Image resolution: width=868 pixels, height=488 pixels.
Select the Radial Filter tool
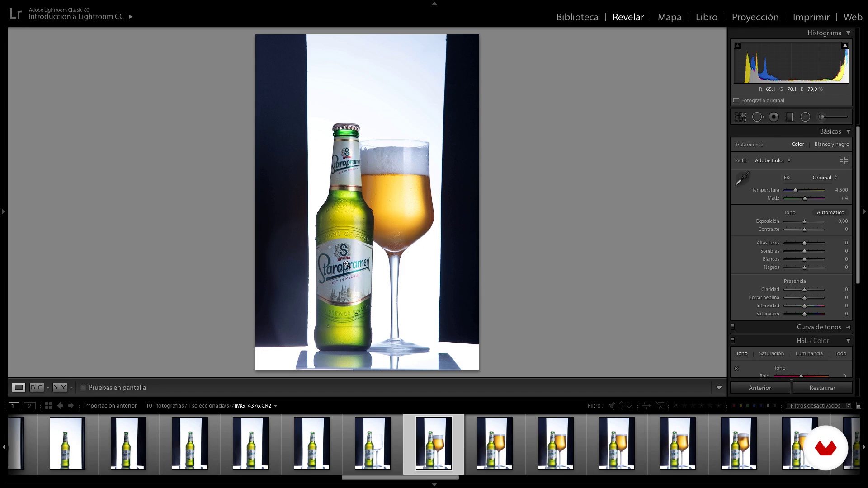pyautogui.click(x=805, y=117)
